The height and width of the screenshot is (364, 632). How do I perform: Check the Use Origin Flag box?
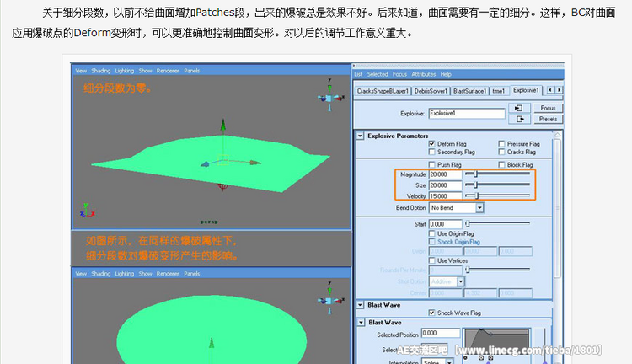point(431,233)
